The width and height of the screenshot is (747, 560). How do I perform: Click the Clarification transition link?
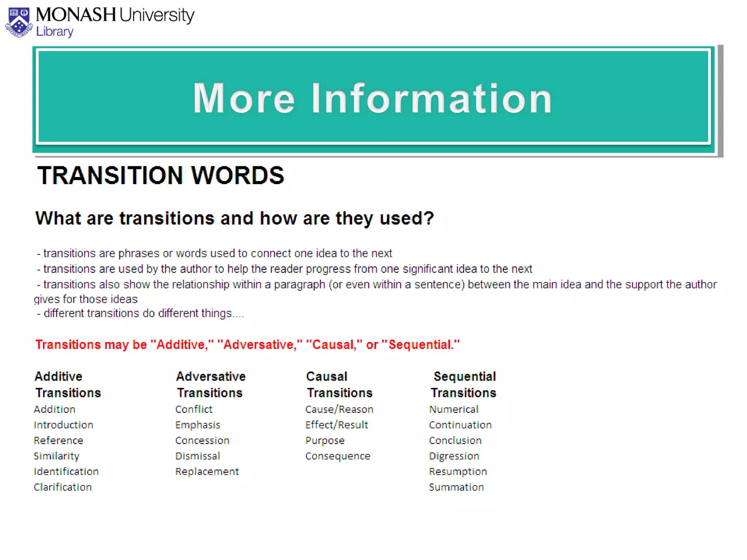pos(63,487)
